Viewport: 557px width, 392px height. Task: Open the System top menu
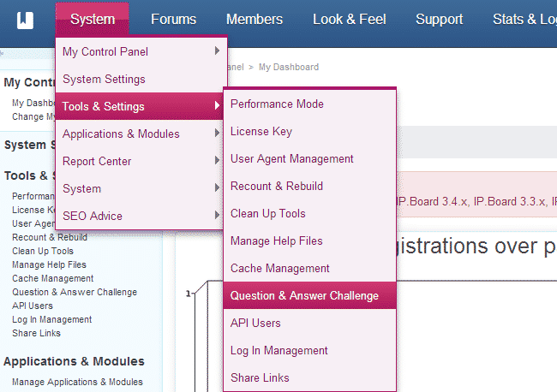[x=93, y=19]
